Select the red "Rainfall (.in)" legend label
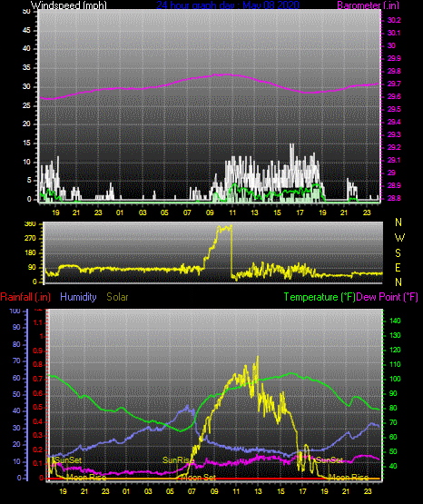Screen dimensions: 423x504 click(25, 297)
